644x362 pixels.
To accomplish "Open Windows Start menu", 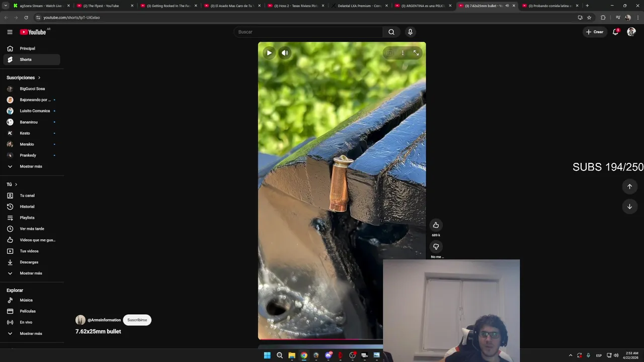I will pos(267,355).
